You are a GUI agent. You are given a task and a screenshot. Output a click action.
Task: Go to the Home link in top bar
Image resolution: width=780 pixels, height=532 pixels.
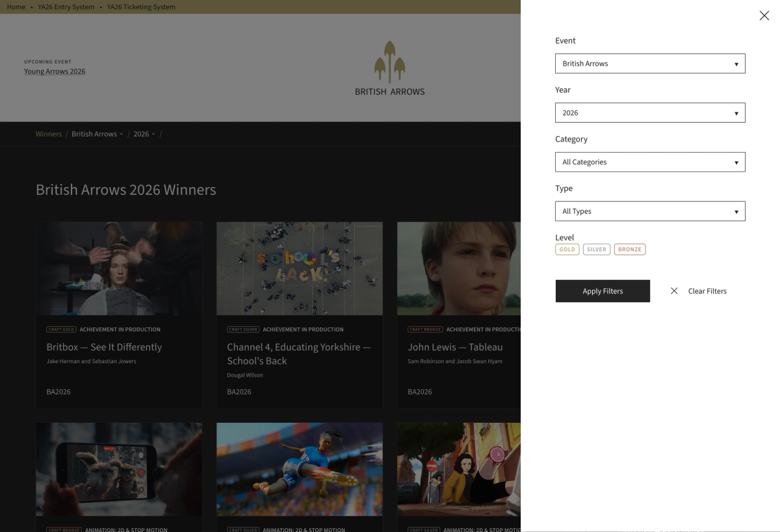[x=16, y=6]
